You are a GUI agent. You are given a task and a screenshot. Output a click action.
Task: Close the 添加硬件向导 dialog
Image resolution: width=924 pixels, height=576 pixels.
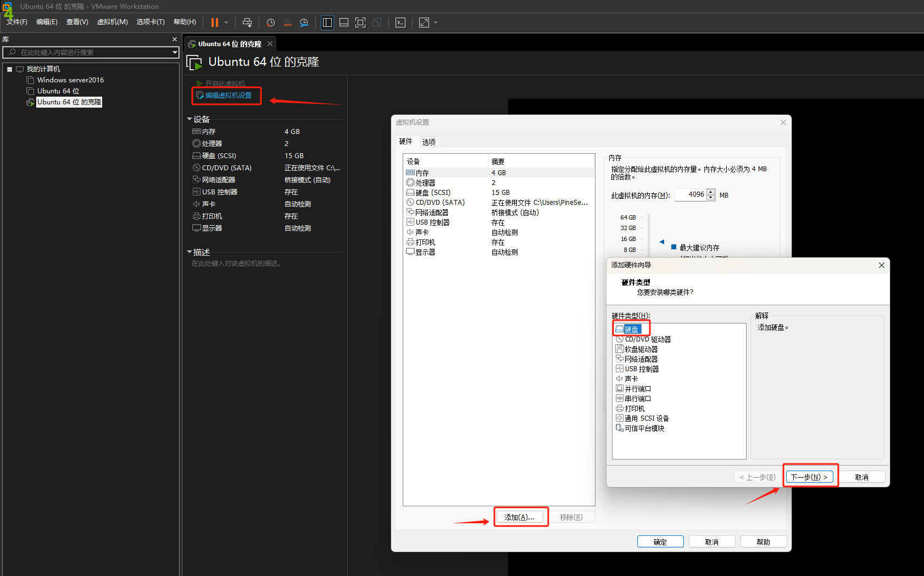click(x=881, y=265)
